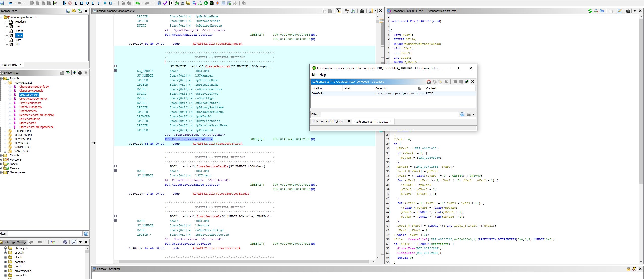
Task: Toggle navigation on selection icon in references
Action: (467, 82)
